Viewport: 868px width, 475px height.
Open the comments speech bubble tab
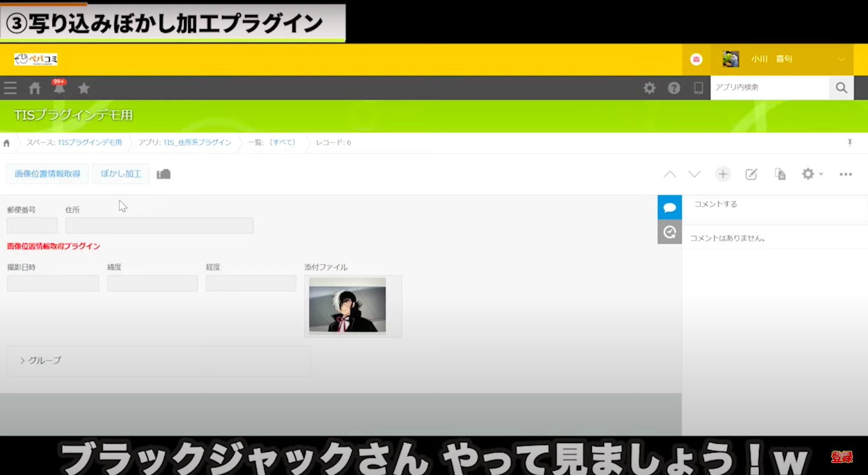point(669,207)
